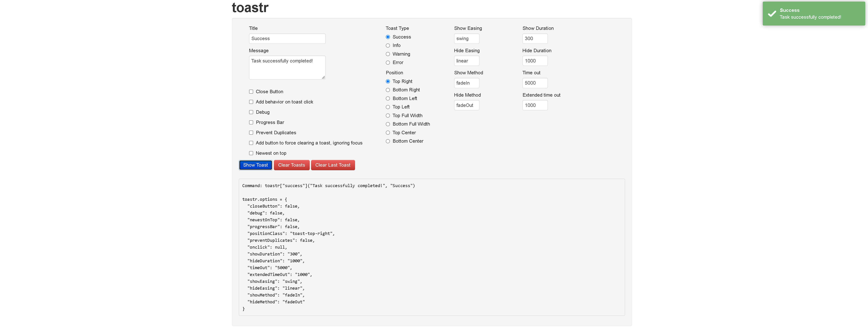Click the "showEasing": "swing" code line

[x=275, y=281]
